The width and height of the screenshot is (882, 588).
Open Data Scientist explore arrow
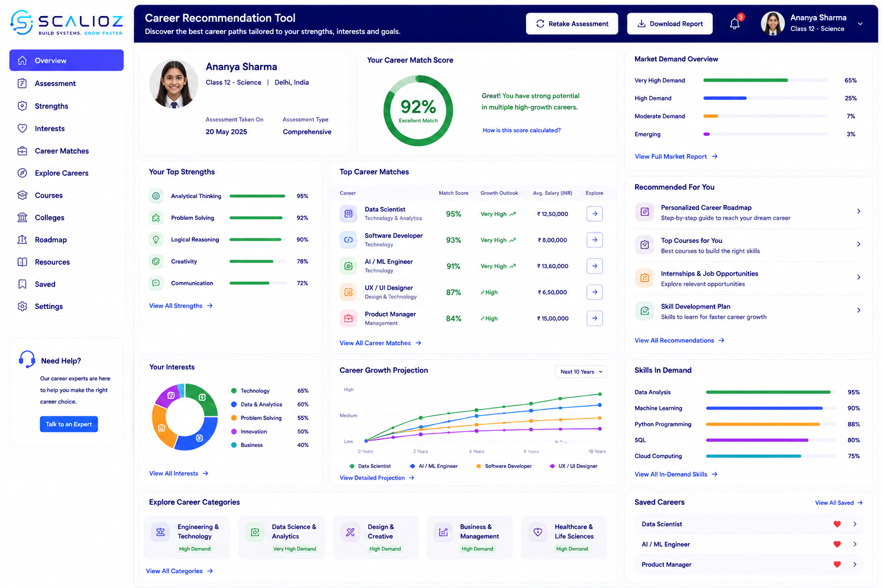pos(594,214)
